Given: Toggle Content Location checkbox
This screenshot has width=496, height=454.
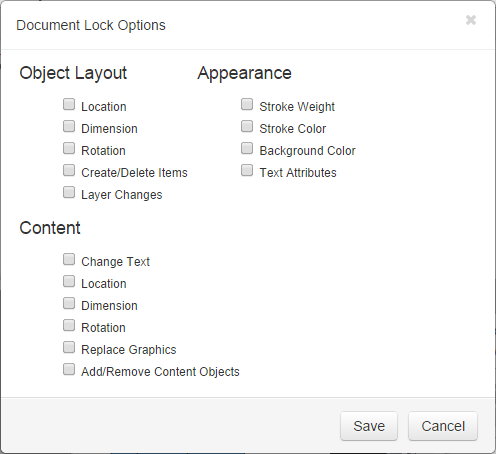Looking at the screenshot, I should pos(69,281).
